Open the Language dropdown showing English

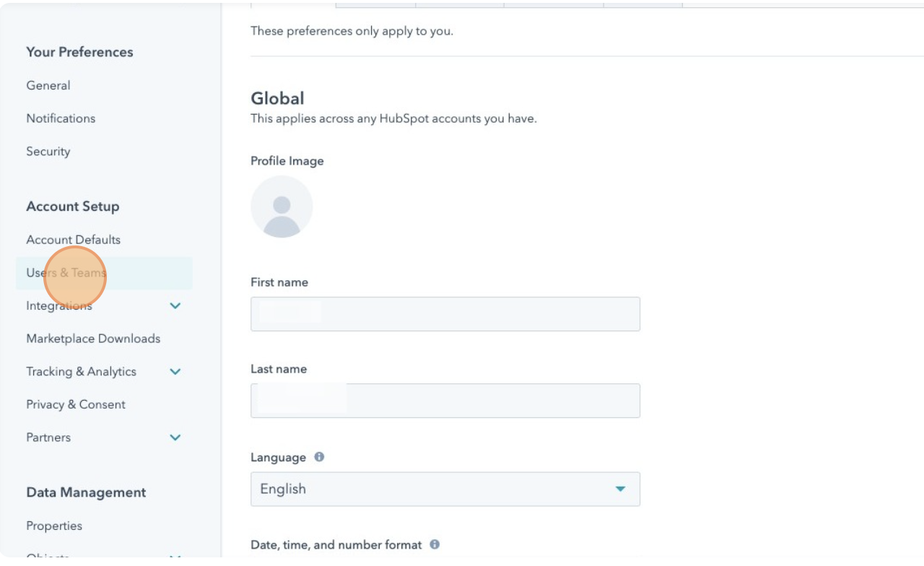[x=445, y=489]
